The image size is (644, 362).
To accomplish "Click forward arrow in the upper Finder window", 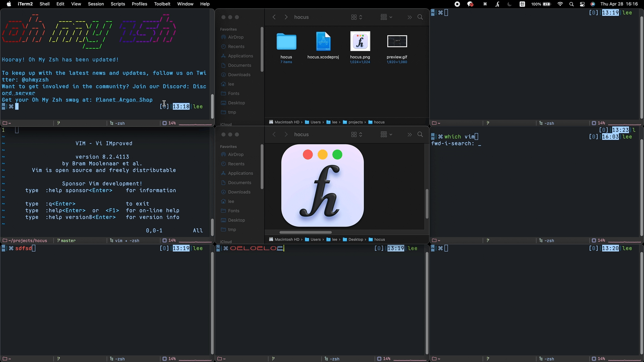I will pos(286,17).
